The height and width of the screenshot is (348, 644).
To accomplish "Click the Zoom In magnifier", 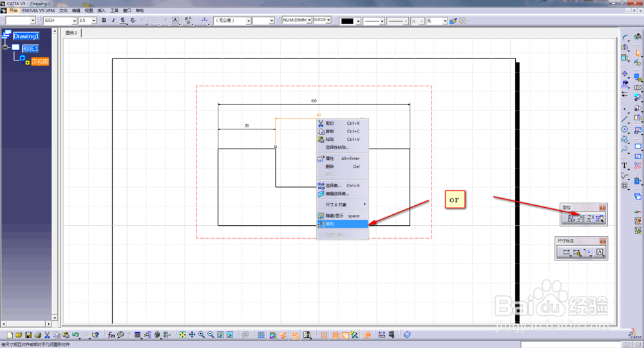I will (x=201, y=335).
